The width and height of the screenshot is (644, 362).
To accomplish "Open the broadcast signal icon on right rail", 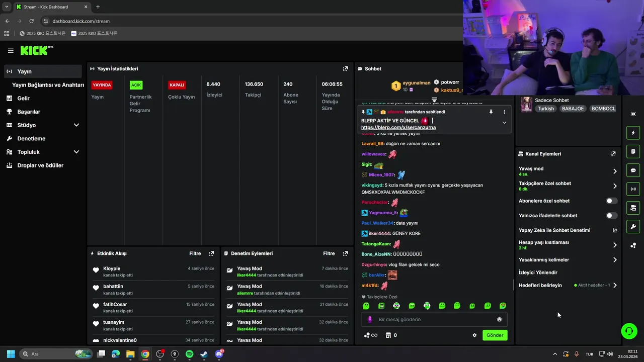I will (x=633, y=189).
